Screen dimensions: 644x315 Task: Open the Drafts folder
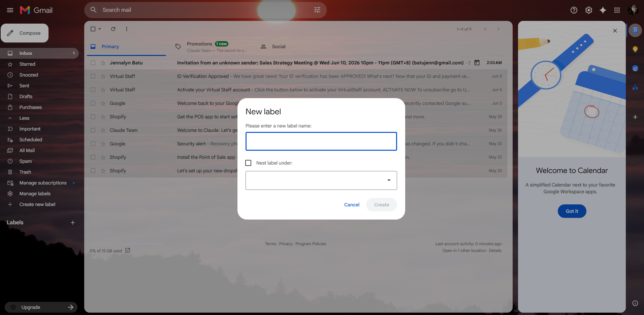pos(39,96)
